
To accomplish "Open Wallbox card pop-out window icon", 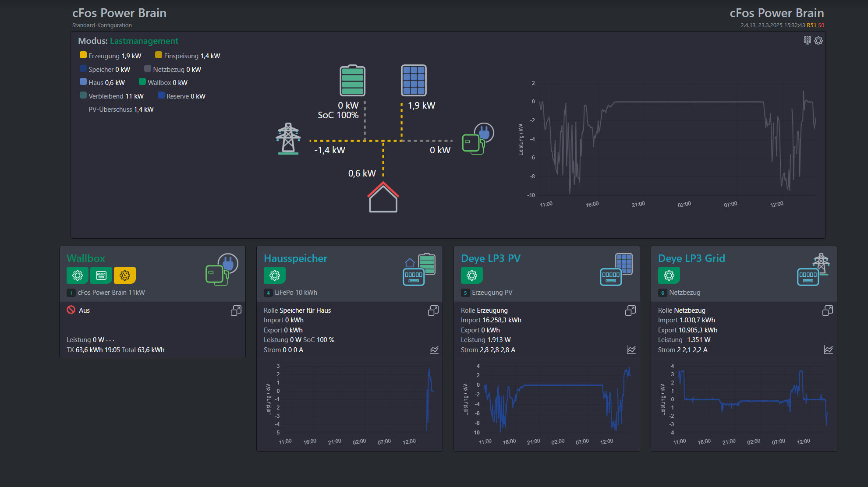I will click(x=236, y=311).
